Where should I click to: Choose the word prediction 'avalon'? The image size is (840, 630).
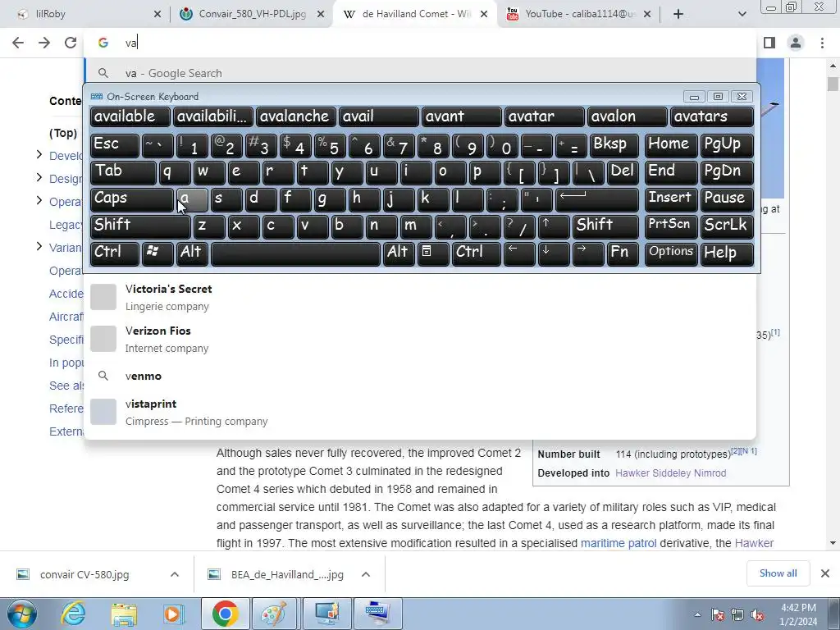click(628, 116)
